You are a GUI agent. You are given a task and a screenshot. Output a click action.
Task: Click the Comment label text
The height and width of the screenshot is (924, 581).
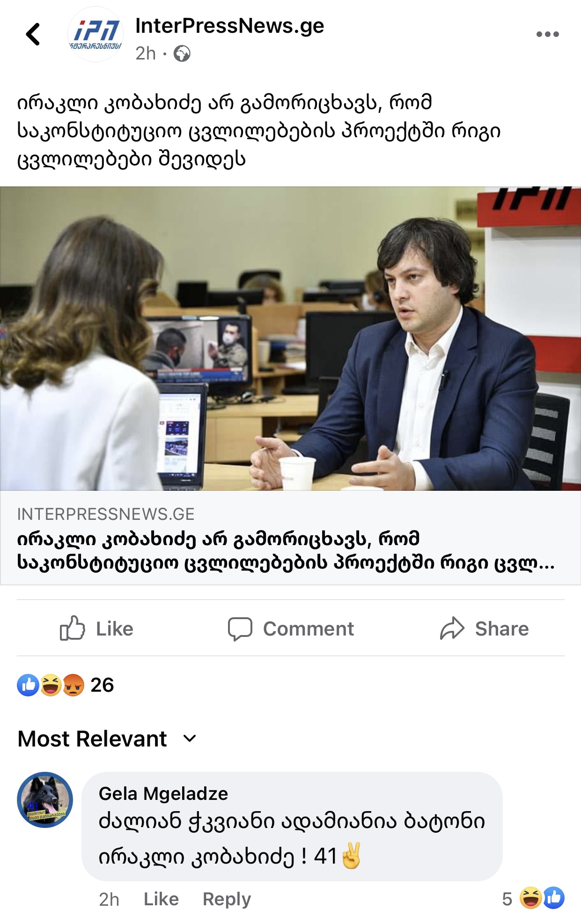(308, 628)
